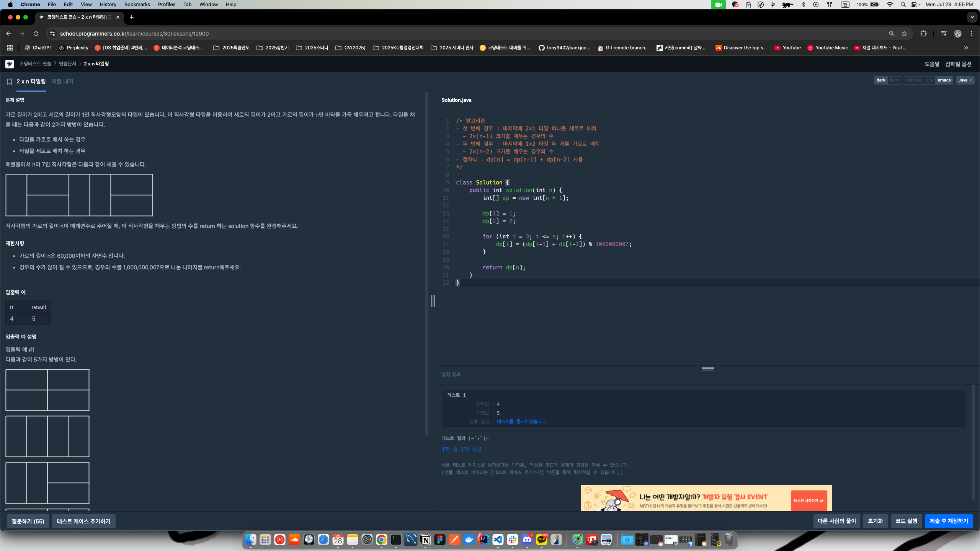
Task: Open 컴파일 옵션 settings
Action: tap(958, 64)
